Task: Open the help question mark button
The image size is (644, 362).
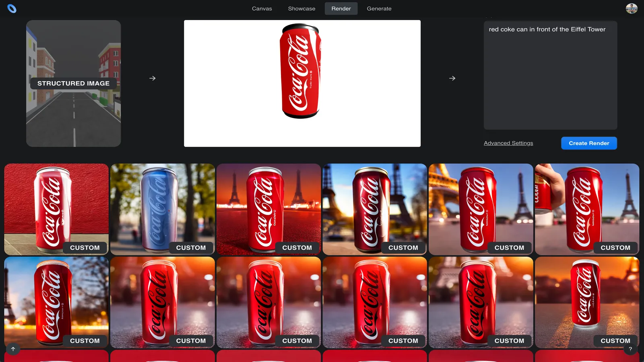Action: 630,349
